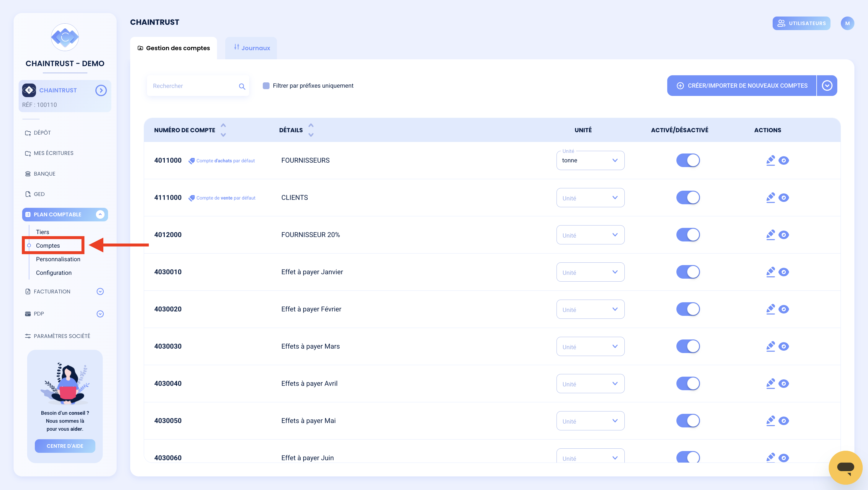Edit the CLIENTS account 4111000 with pencil icon
This screenshot has height=490, width=868.
(771, 197)
